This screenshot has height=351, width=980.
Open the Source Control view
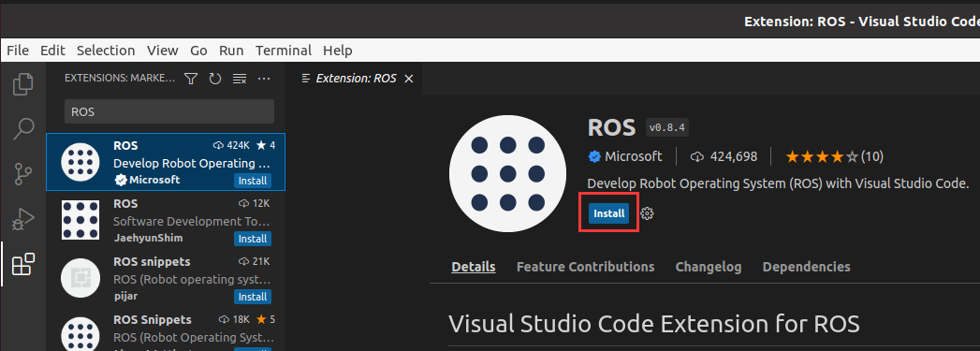pyautogui.click(x=23, y=174)
